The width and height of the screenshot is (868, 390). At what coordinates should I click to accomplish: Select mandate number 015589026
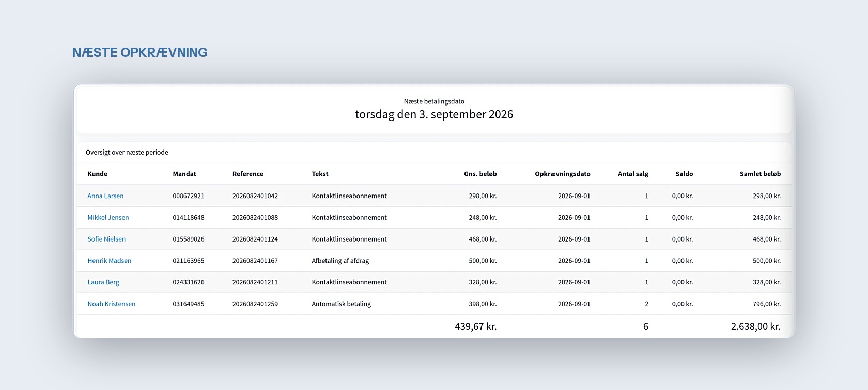click(x=188, y=239)
